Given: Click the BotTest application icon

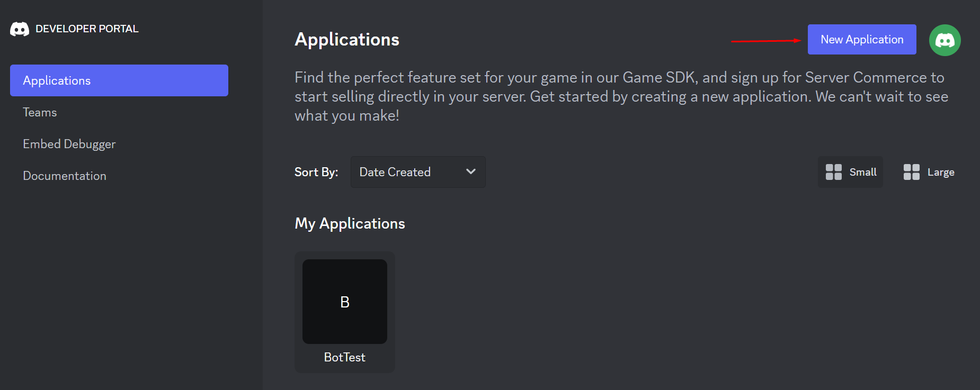Looking at the screenshot, I should pyautogui.click(x=344, y=301).
